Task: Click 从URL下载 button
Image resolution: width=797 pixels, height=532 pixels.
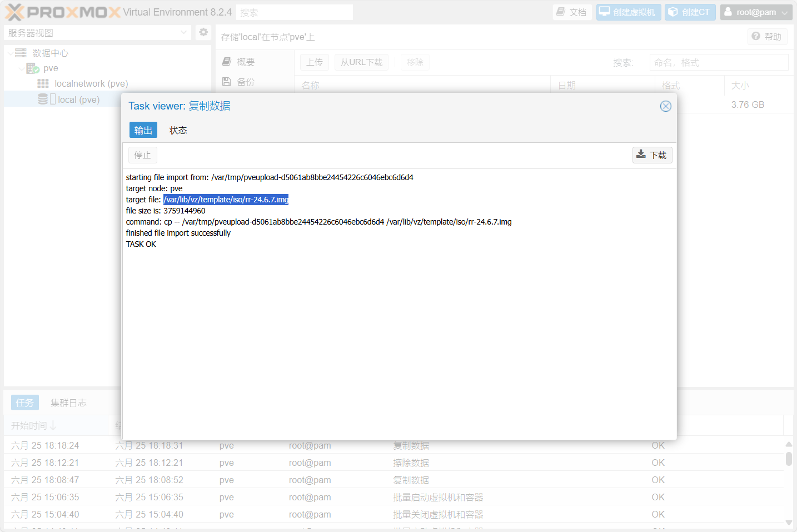Action: (x=361, y=62)
